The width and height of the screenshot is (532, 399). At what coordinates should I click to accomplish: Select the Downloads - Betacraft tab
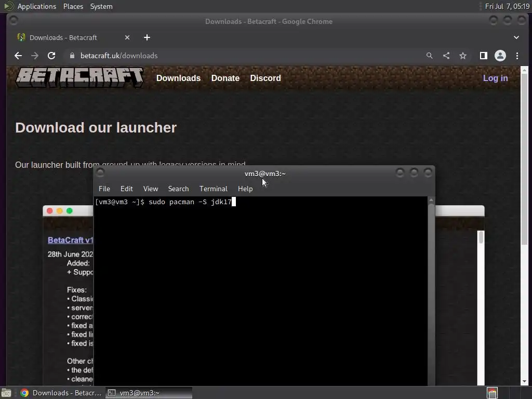point(74,37)
